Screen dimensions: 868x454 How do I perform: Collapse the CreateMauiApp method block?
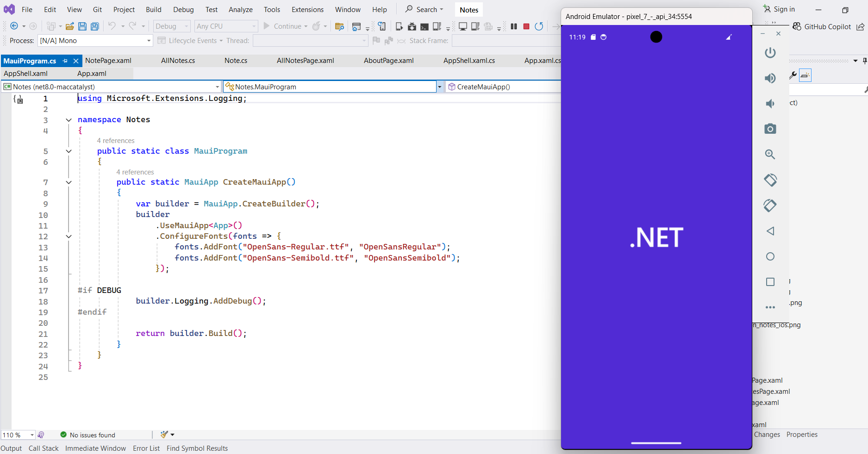click(69, 182)
